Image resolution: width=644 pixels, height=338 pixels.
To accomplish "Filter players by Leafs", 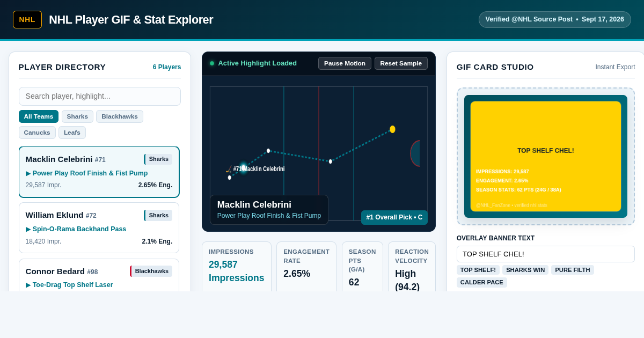I will (x=72, y=133).
